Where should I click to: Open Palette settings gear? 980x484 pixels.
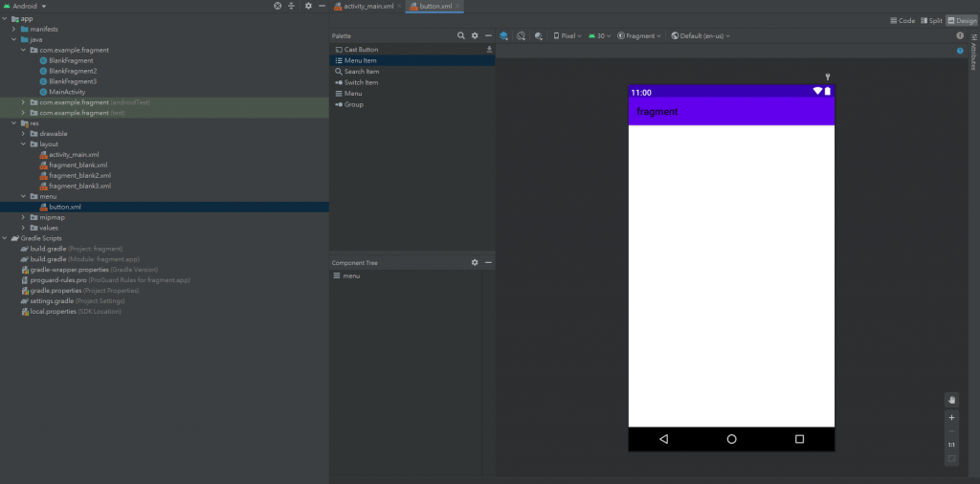tap(475, 35)
